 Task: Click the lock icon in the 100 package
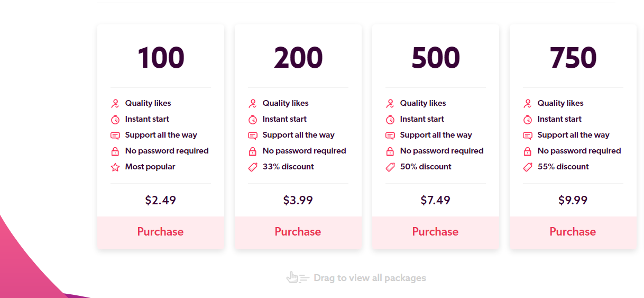pyautogui.click(x=115, y=151)
